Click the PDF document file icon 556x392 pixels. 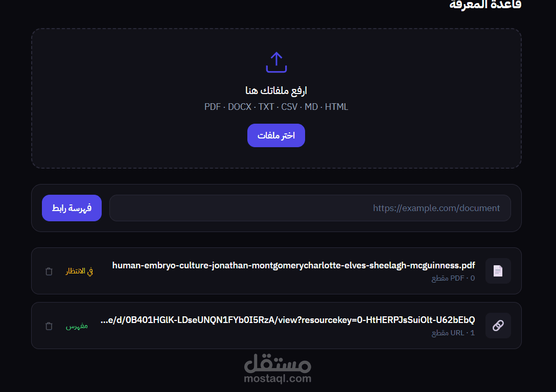click(498, 271)
